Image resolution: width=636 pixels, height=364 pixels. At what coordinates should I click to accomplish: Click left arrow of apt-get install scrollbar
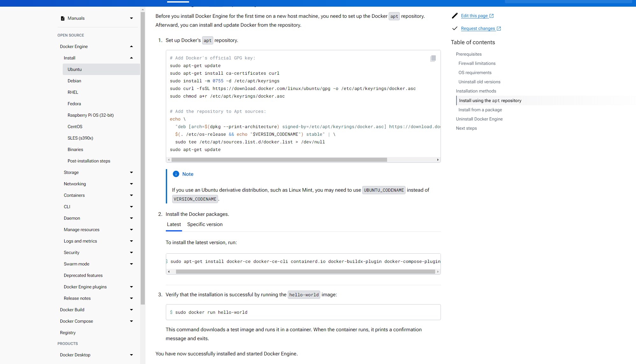pos(169,272)
